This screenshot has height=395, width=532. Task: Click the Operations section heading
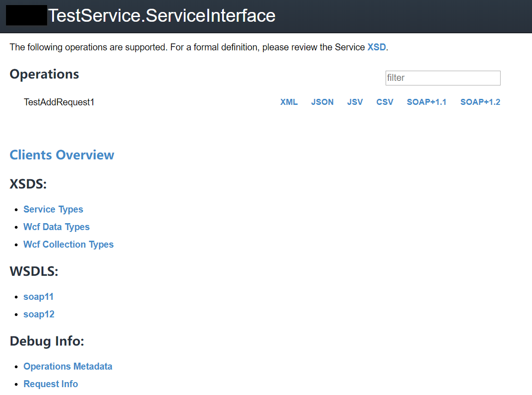[44, 74]
